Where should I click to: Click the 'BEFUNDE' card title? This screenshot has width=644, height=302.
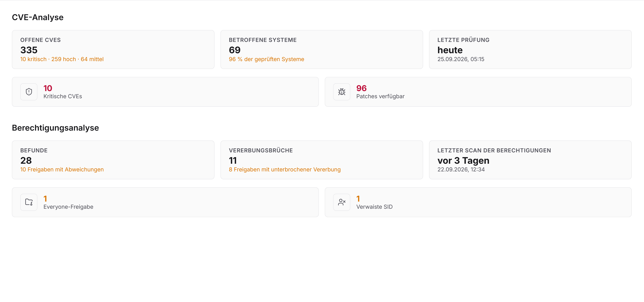(x=34, y=150)
